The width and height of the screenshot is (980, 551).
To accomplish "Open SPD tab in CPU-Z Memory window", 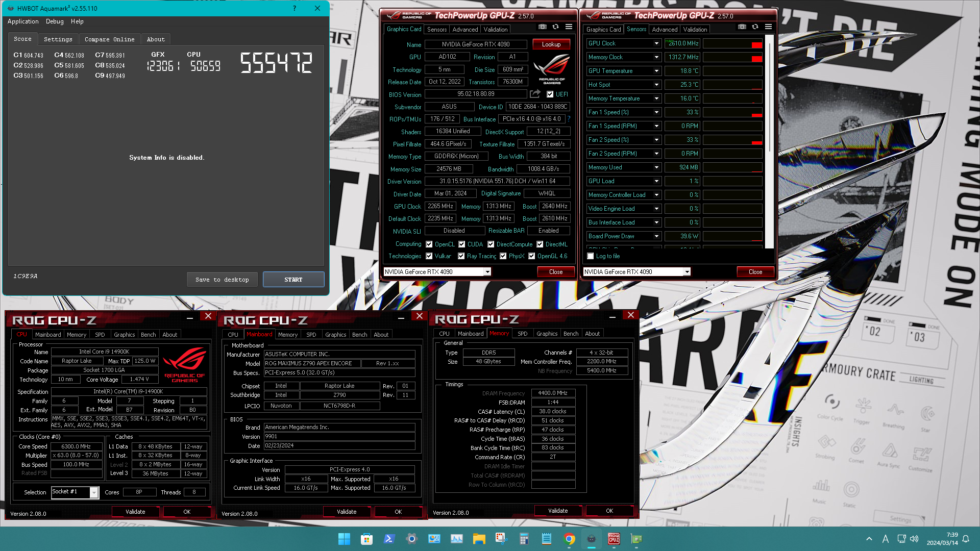I will [x=522, y=334].
